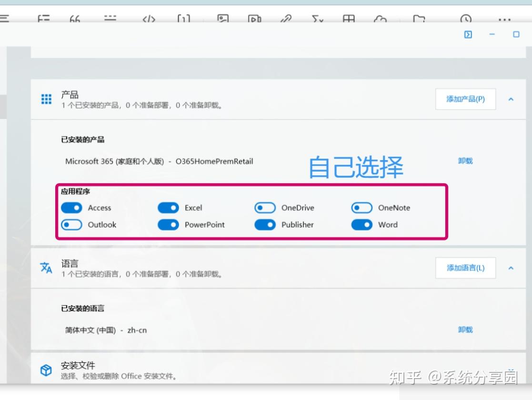Click the blue products grid icon
The image size is (532, 400).
coord(46,100)
